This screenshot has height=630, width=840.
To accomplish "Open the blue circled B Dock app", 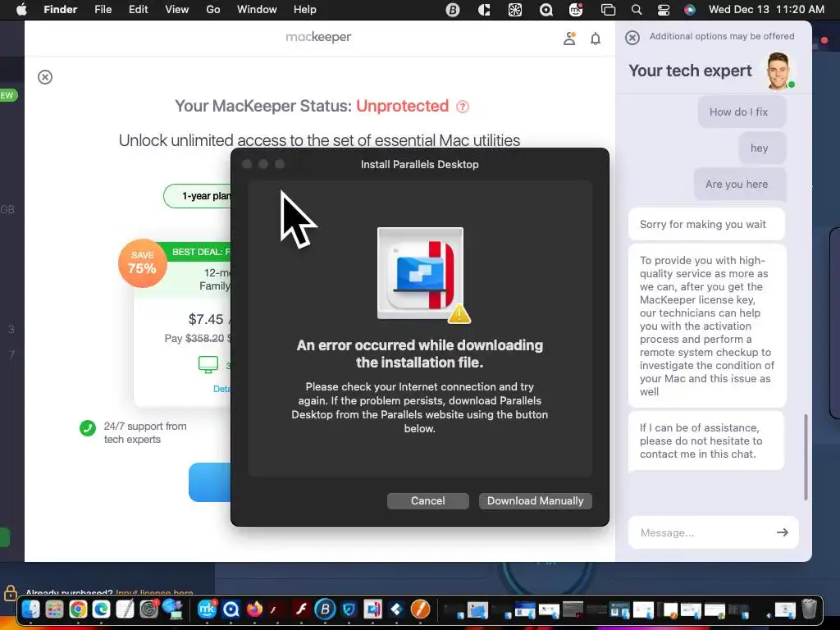I will [x=325, y=609].
